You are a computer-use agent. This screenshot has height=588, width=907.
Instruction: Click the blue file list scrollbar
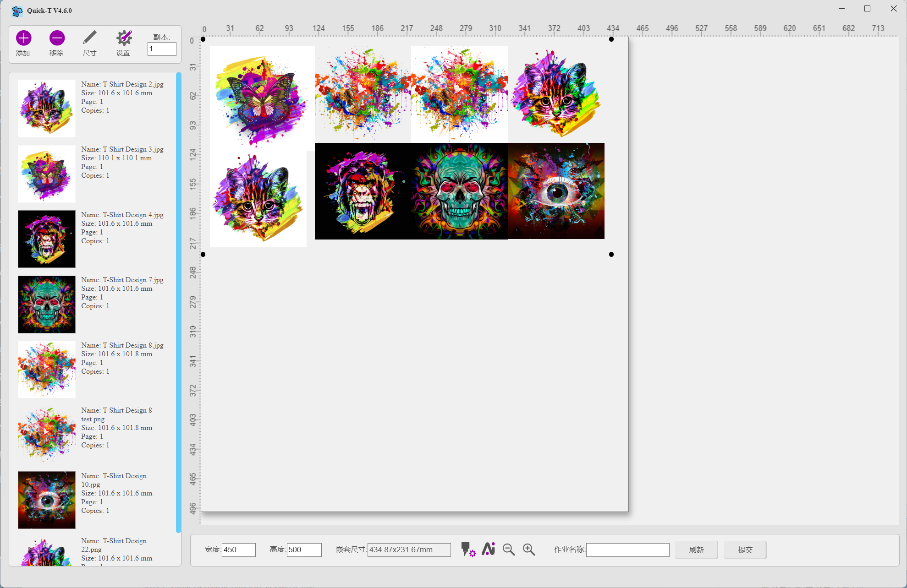(178, 302)
